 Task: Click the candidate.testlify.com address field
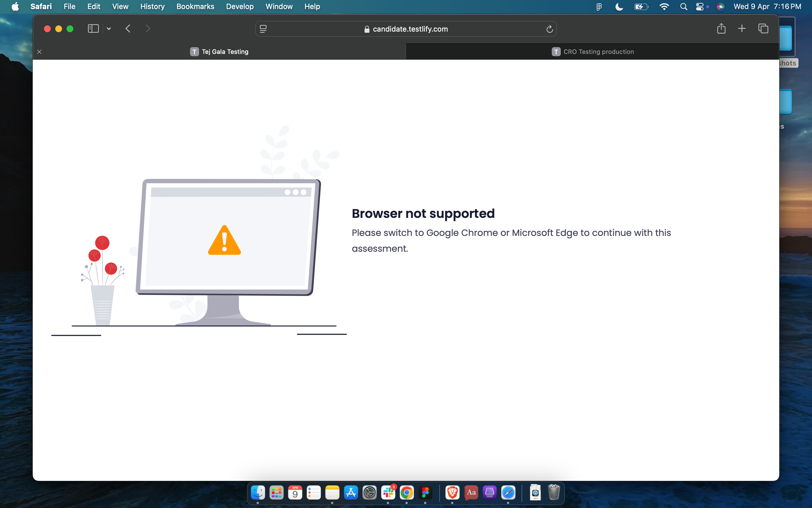tap(406, 29)
